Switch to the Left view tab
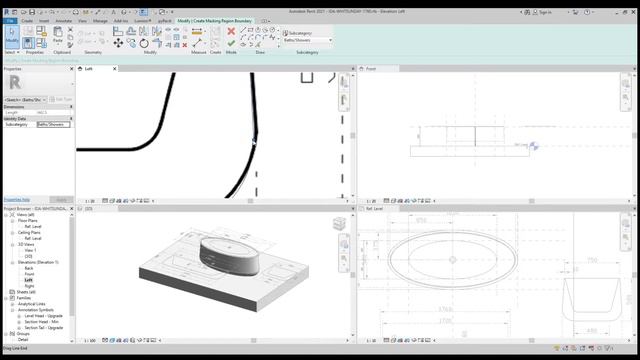 point(89,69)
